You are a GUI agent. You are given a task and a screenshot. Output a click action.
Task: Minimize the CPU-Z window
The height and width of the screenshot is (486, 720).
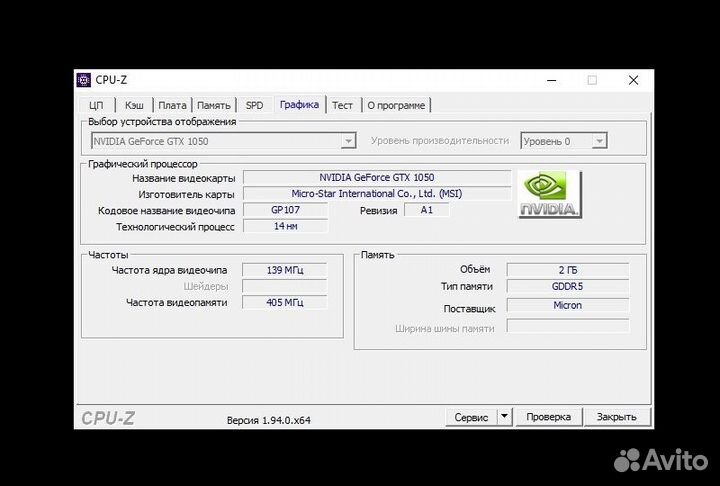click(x=552, y=80)
